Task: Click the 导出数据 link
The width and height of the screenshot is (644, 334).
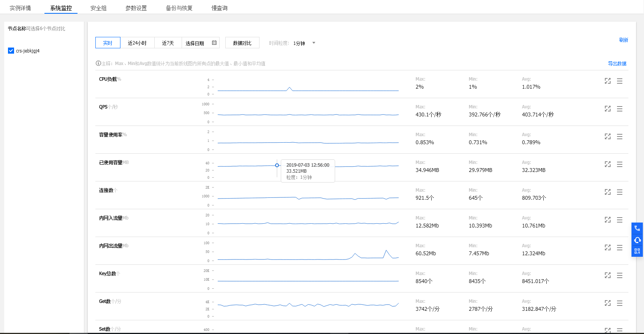Action: point(617,64)
